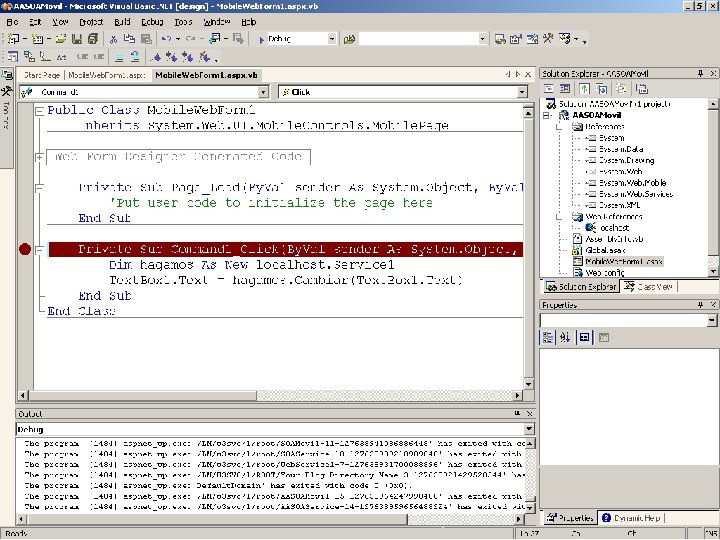Open the Build menu
Screen dimensions: 720x540
click(x=122, y=21)
